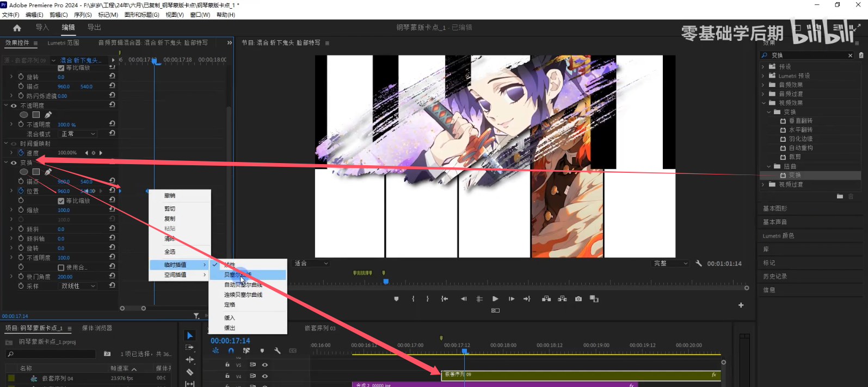
Task: Go to the Home screen icon
Action: 17,28
